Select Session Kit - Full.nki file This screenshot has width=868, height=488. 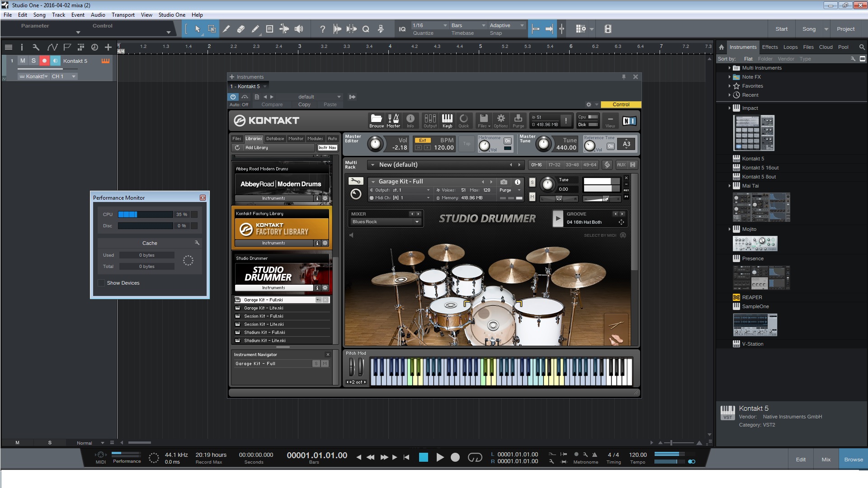click(264, 316)
